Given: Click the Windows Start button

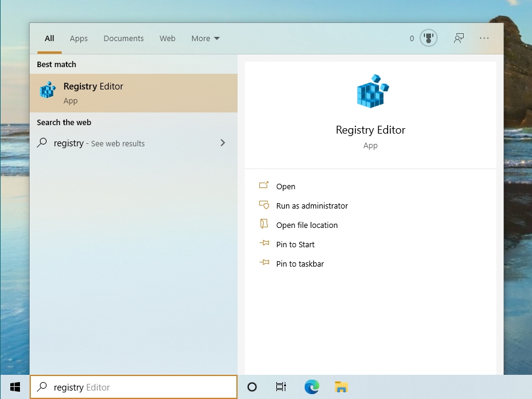Looking at the screenshot, I should click(15, 387).
